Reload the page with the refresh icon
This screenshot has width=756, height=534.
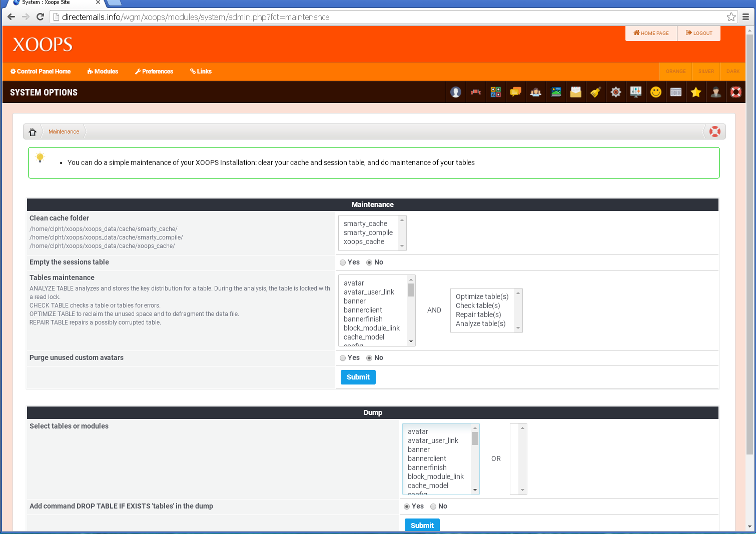(x=41, y=17)
